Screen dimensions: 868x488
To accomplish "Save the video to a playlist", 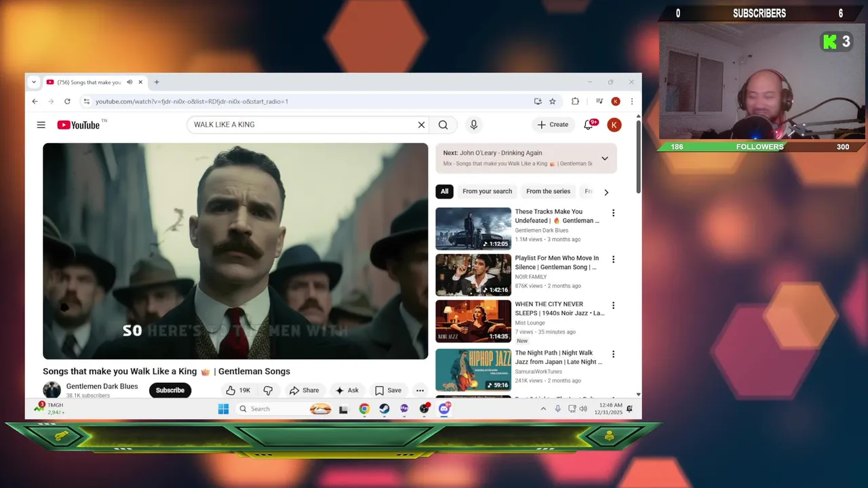I will pos(388,390).
